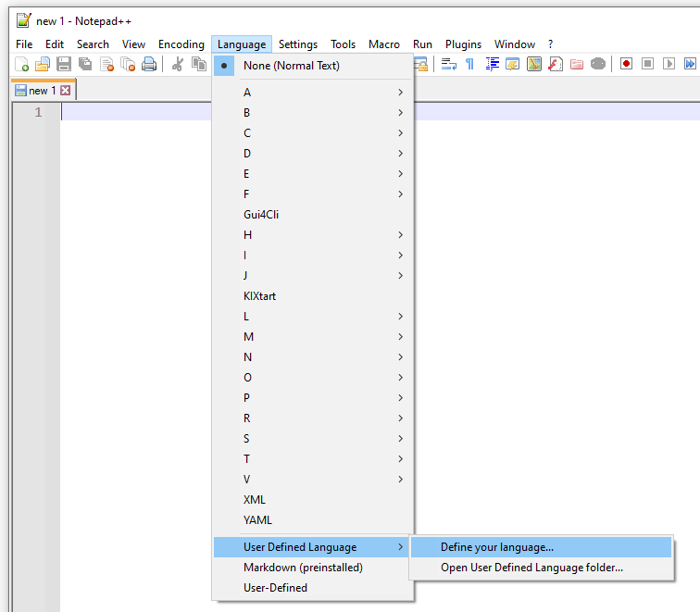Choose User-Defined language entry
Viewport: 700px width, 612px height.
tap(313, 588)
